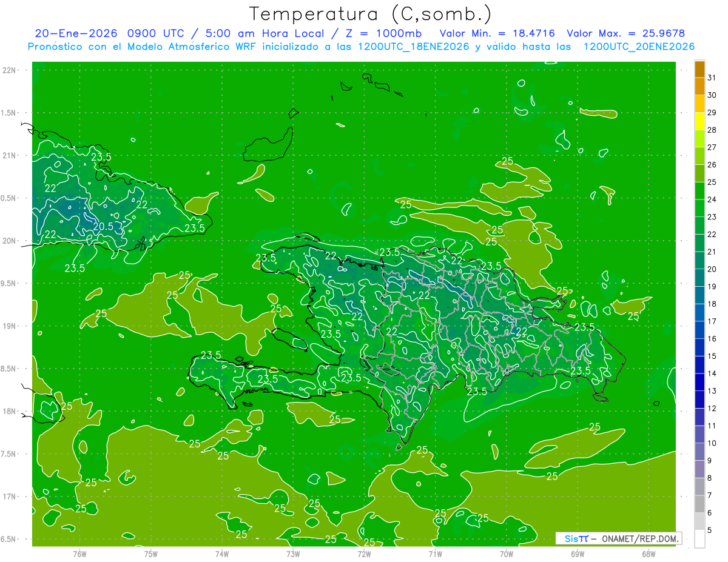The height and width of the screenshot is (562, 728).
Task: Click the '20' color scale label
Action: [x=712, y=269]
